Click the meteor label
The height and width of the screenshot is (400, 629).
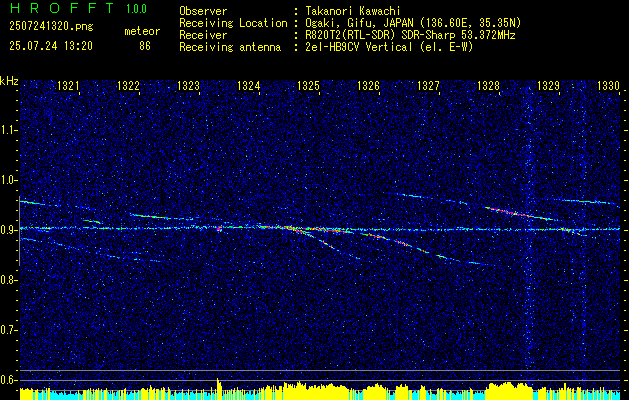coord(142,31)
